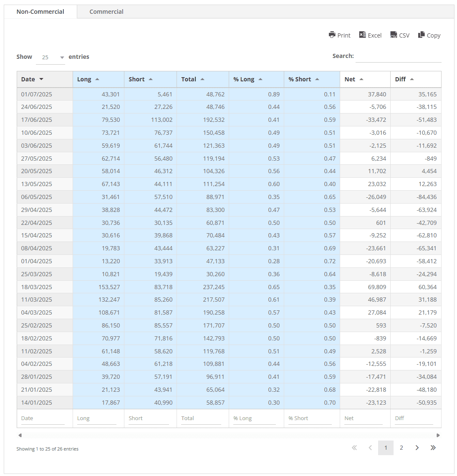Click the Copy icon button
457x476 pixels.
[x=422, y=35]
